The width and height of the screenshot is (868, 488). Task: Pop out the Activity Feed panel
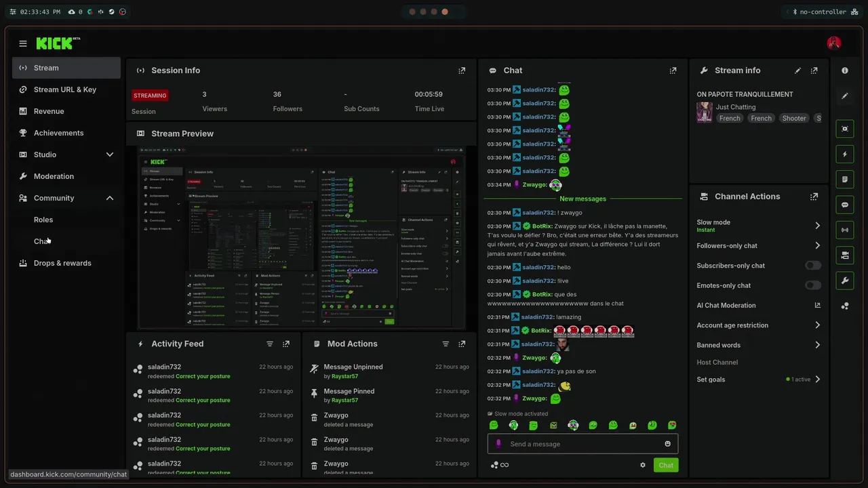pos(286,344)
